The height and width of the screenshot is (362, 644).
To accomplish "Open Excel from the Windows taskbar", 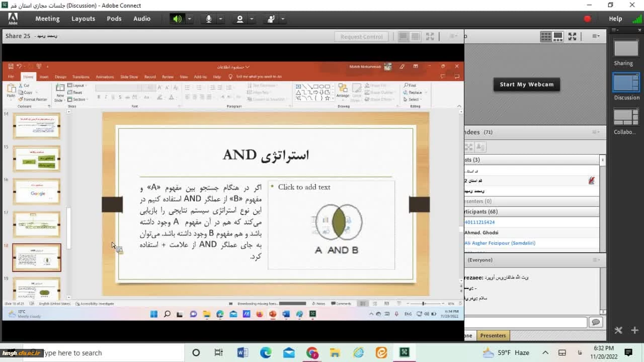I will [405, 352].
